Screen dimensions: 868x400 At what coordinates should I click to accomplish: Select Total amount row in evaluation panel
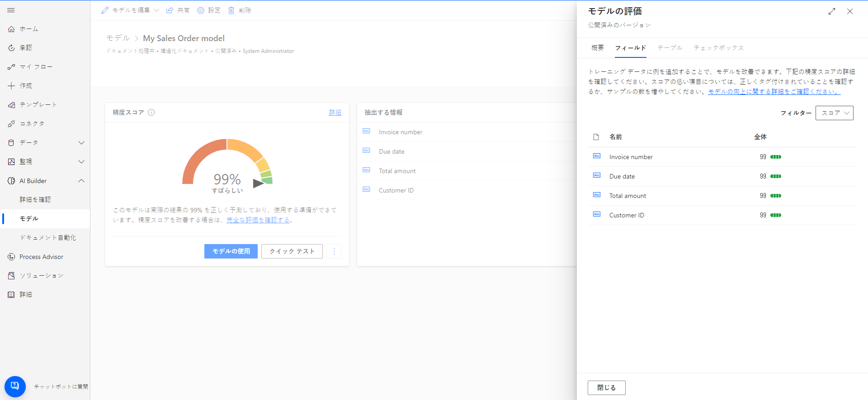[x=722, y=196]
